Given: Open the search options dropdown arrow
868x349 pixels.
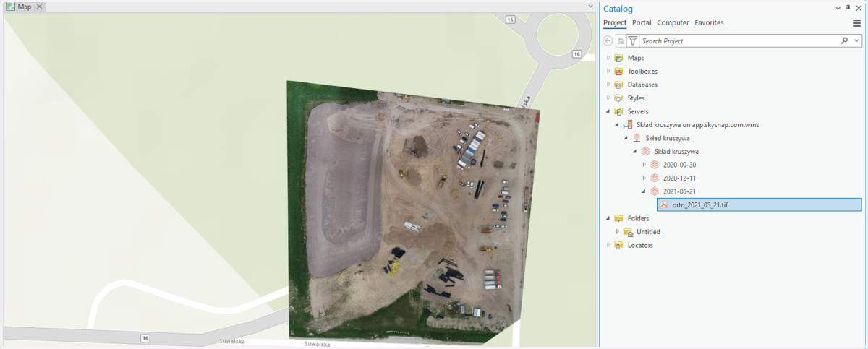Looking at the screenshot, I should [857, 41].
